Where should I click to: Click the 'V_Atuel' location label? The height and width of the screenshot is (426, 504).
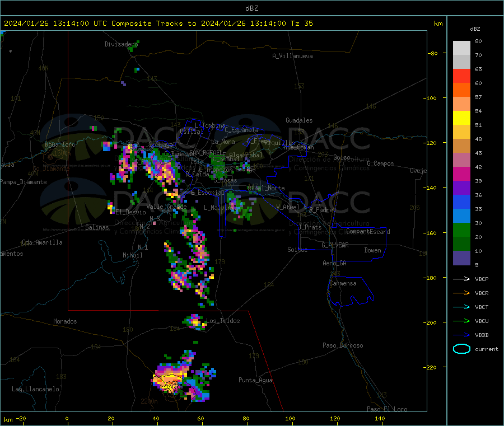[x=288, y=207]
